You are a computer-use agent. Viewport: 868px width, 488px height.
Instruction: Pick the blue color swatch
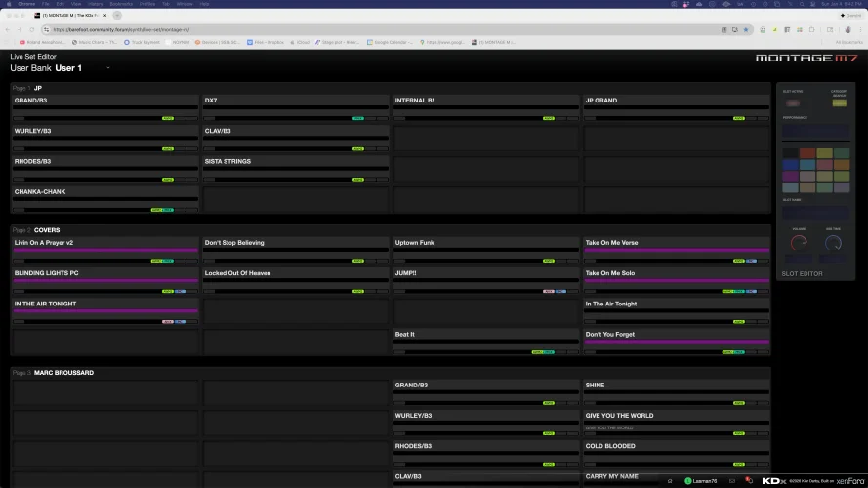pos(790,165)
